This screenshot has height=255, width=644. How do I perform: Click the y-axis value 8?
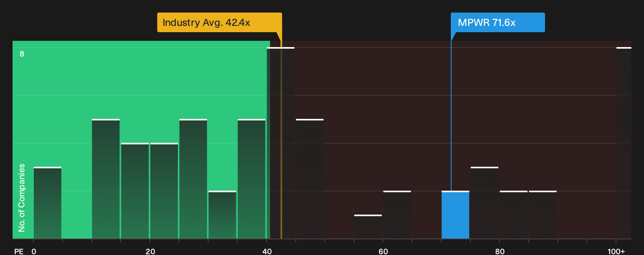point(22,54)
